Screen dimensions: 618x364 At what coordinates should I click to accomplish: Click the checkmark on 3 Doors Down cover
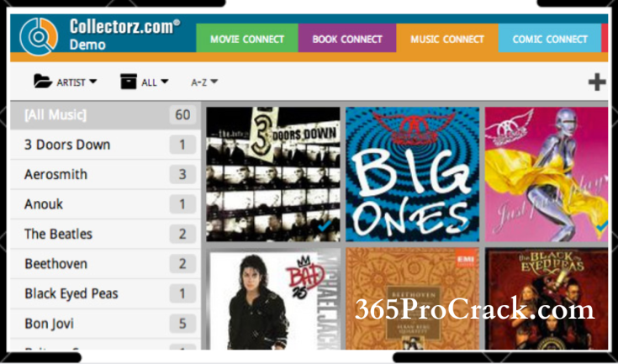[x=325, y=226]
